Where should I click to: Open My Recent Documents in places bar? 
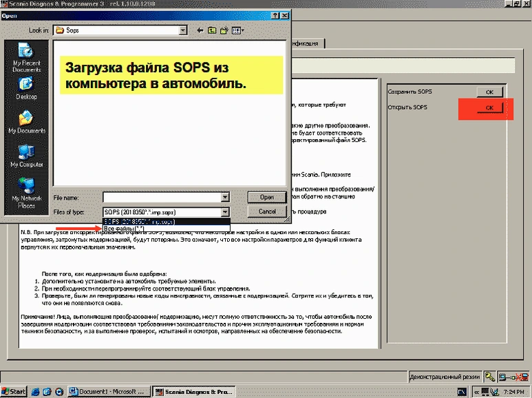click(x=26, y=56)
